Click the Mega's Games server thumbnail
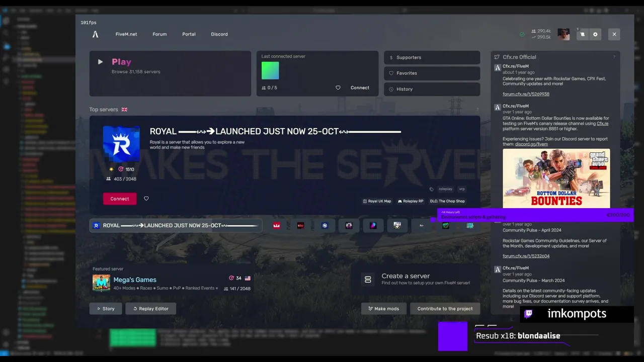Image resolution: width=644 pixels, height=362 pixels. 101,283
